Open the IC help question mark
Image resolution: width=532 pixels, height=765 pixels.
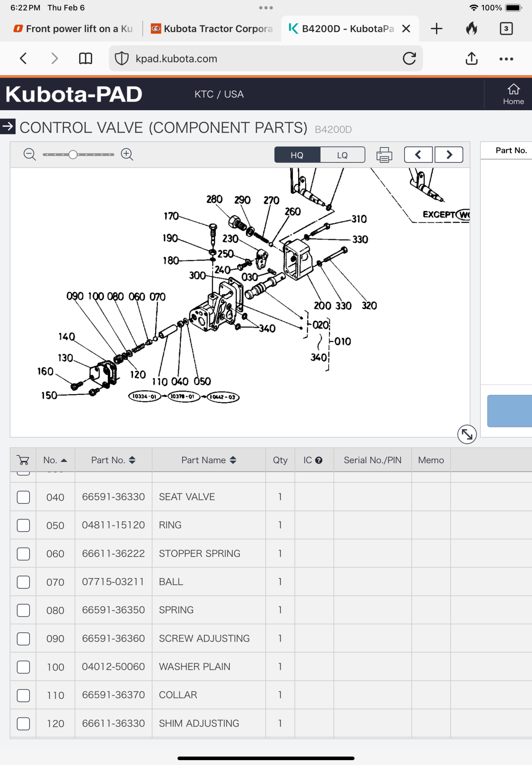(319, 460)
